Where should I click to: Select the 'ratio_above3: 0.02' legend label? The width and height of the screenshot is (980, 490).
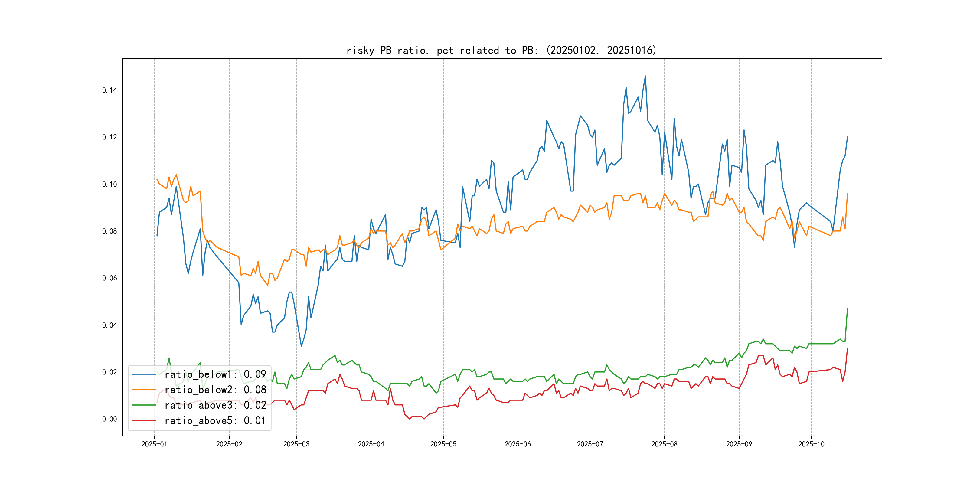click(x=215, y=405)
